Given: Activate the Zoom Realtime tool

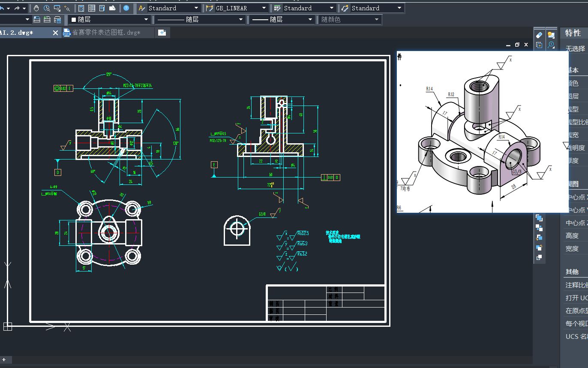Looking at the screenshot, I should (47, 8).
